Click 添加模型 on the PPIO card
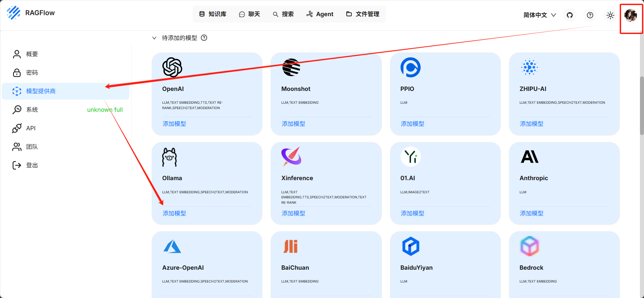Image resolution: width=644 pixels, height=298 pixels. tap(412, 124)
